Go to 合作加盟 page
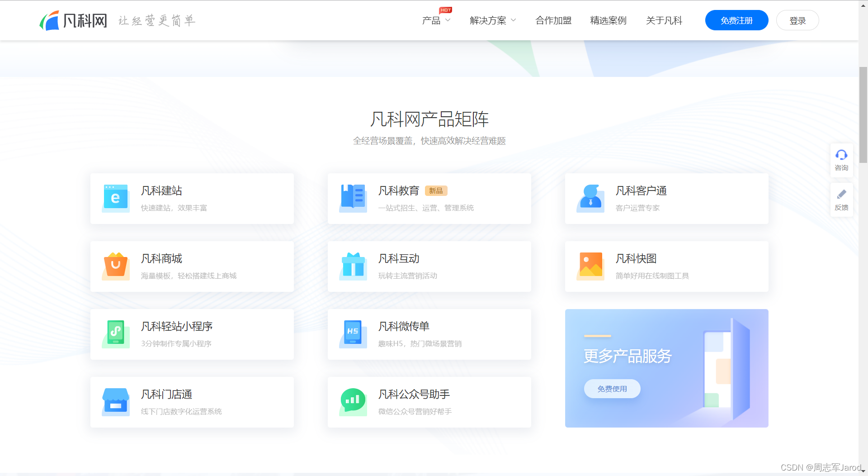Screen dimensions: 868x476 [x=554, y=20]
